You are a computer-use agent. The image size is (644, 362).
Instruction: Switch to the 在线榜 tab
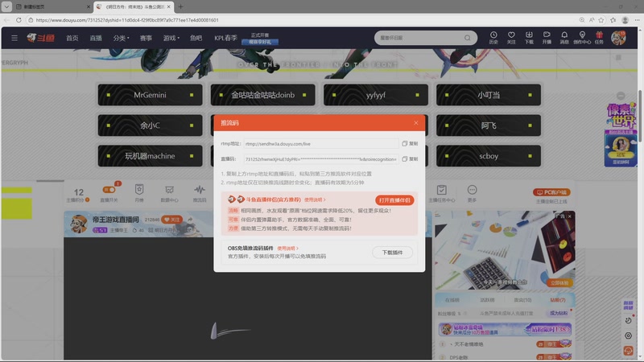[452, 300]
